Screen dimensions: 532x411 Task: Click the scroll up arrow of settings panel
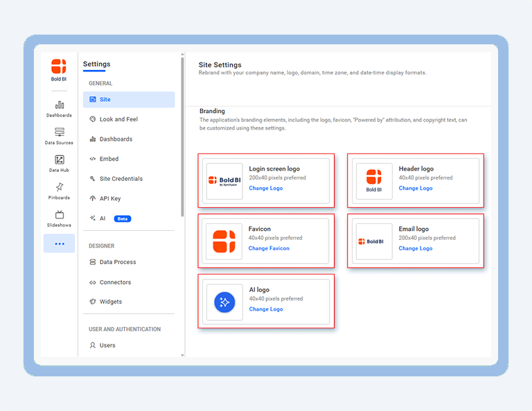coord(182,54)
